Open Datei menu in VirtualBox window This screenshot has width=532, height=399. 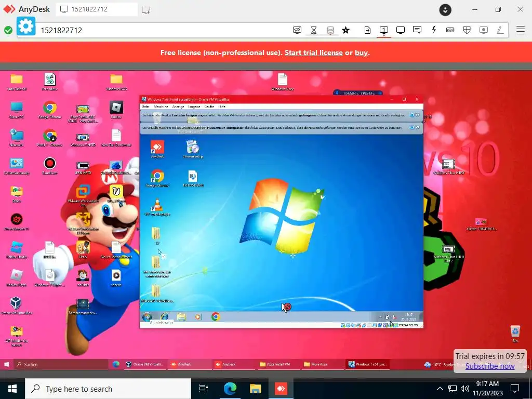145,107
